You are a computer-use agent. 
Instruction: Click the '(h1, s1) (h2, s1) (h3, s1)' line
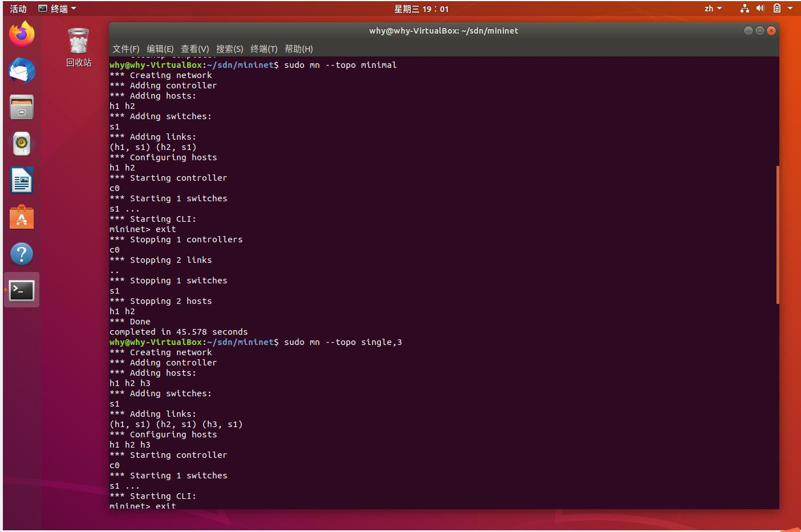176,424
